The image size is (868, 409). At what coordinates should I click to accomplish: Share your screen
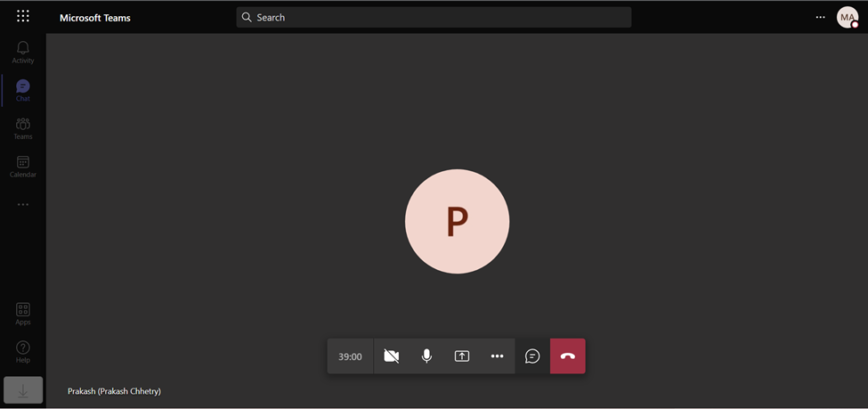click(x=462, y=356)
